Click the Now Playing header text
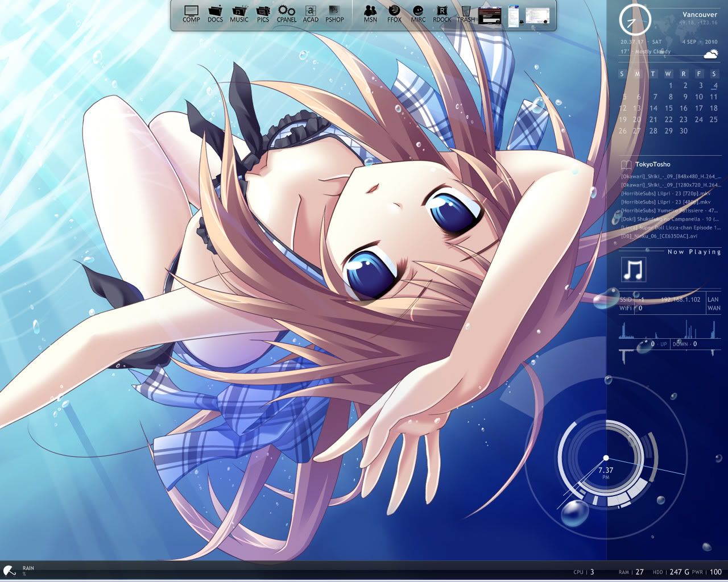This screenshot has width=728, height=582. pos(694,252)
